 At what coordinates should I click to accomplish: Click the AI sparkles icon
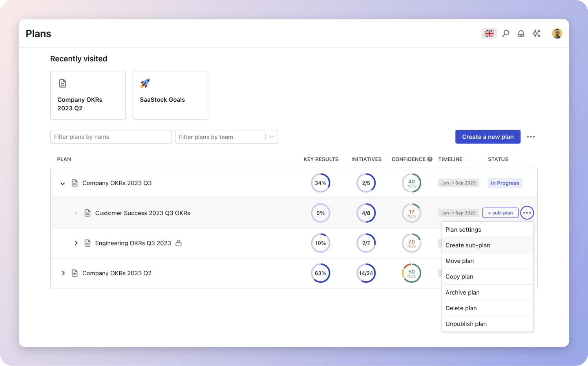click(537, 33)
